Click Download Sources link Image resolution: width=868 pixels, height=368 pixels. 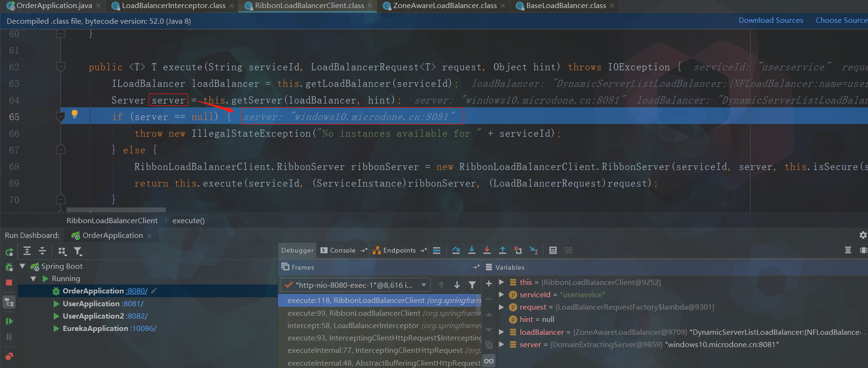(771, 20)
